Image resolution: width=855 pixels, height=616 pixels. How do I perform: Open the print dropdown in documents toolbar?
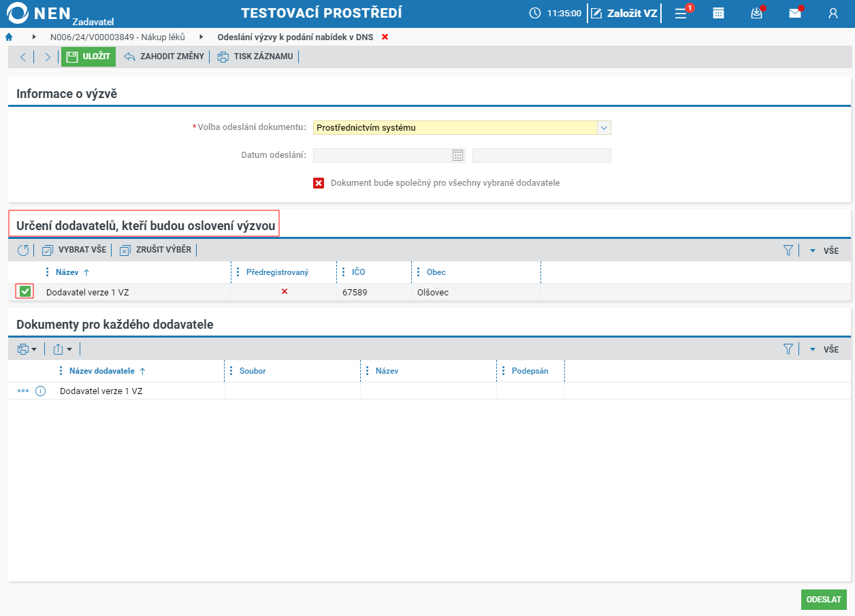click(x=27, y=349)
